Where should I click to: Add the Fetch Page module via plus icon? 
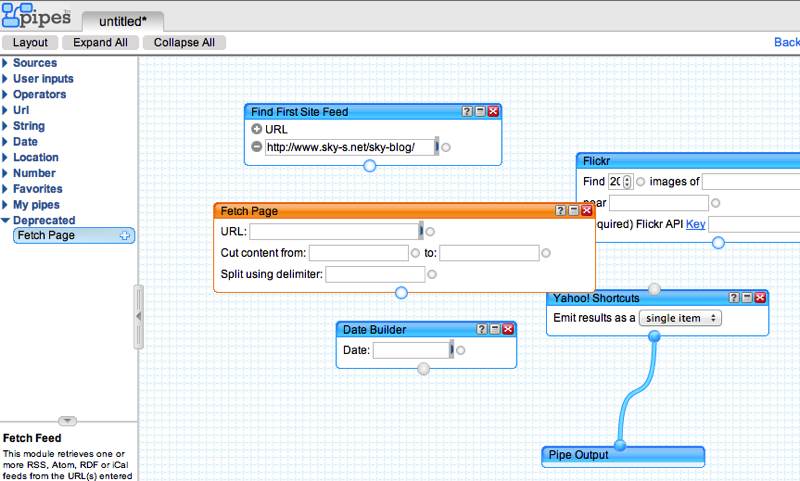click(x=124, y=235)
